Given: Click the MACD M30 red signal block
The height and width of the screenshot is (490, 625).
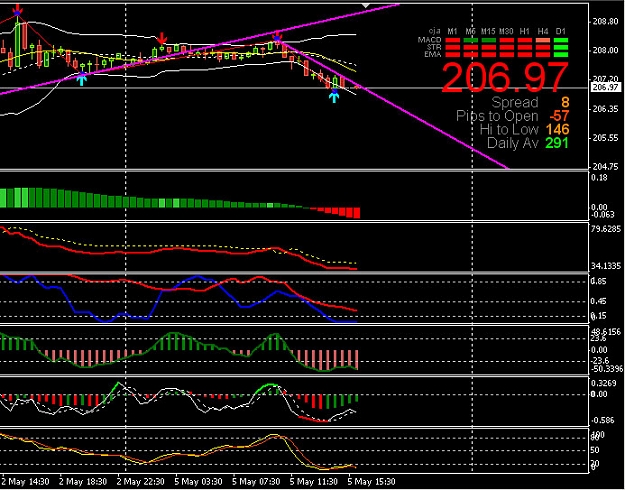Looking at the screenshot, I should point(507,40).
